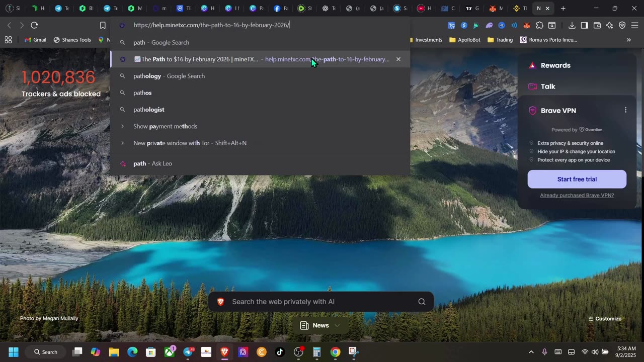The height and width of the screenshot is (362, 644).
Task: Click the Brave Rewards triangle icon
Action: click(x=532, y=65)
